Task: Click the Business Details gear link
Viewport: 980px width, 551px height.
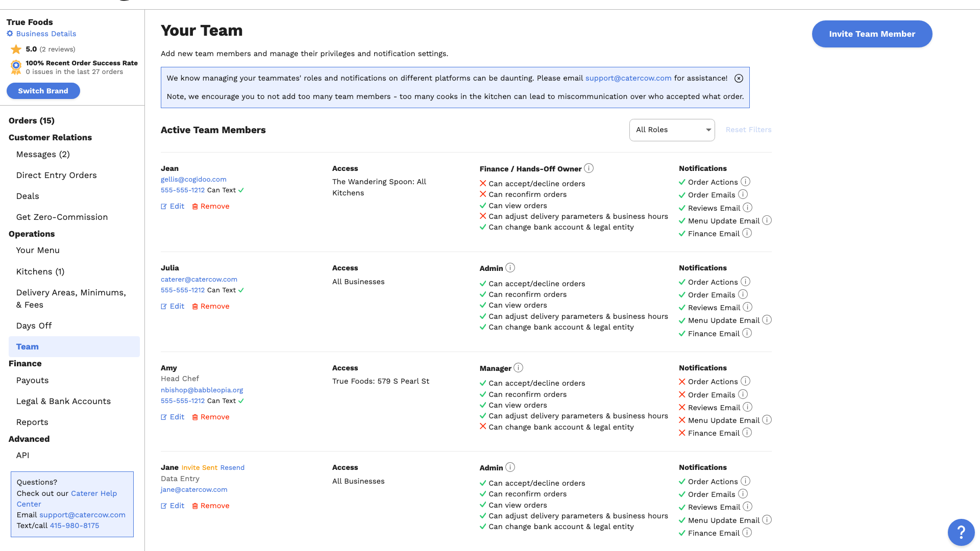Action: [x=41, y=34]
